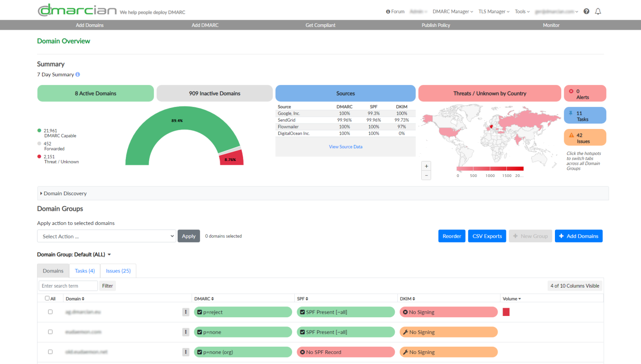
Task: Sort by the SPF column
Action: tap(303, 299)
